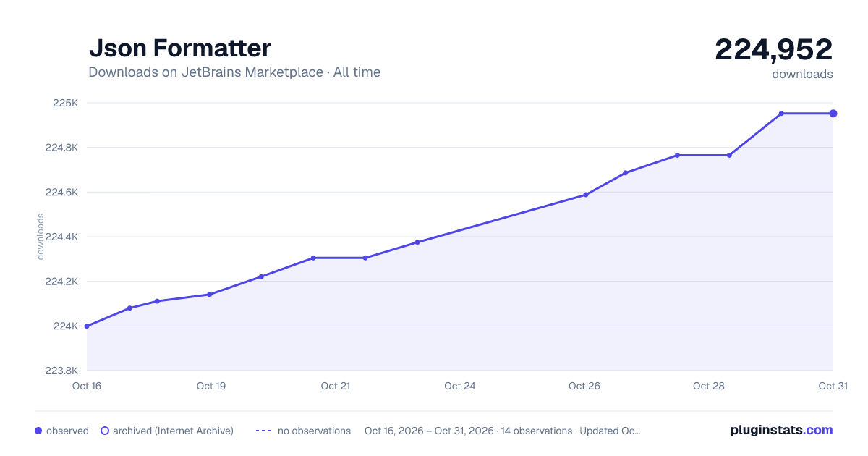
Task: Click the "Oct 21" x-axis label
Action: [x=336, y=386]
